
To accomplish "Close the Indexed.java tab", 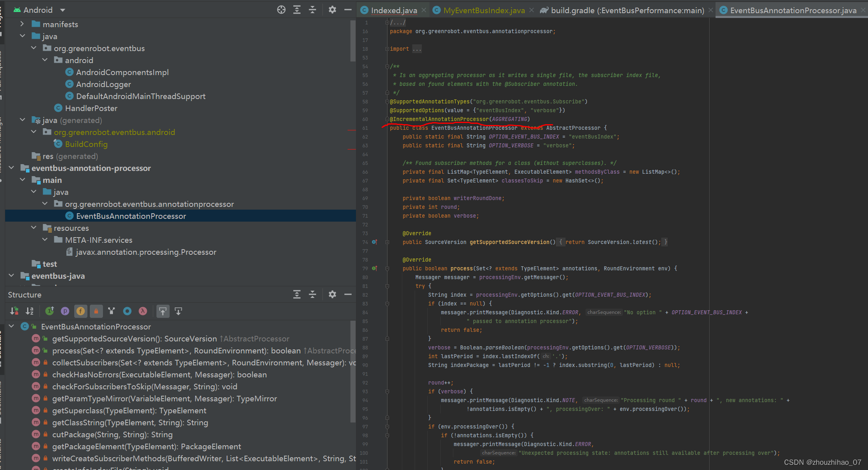I will coord(424,10).
